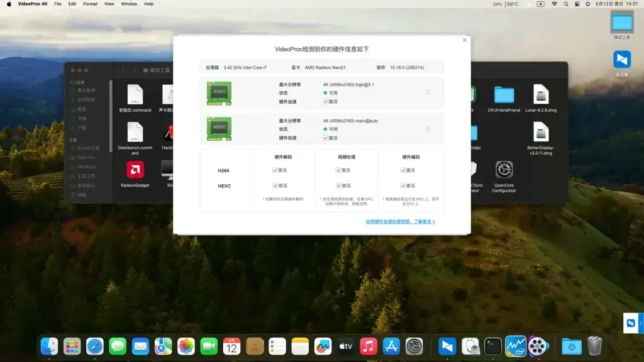Open the View menu
The width and height of the screenshot is (644, 362).
click(109, 4)
